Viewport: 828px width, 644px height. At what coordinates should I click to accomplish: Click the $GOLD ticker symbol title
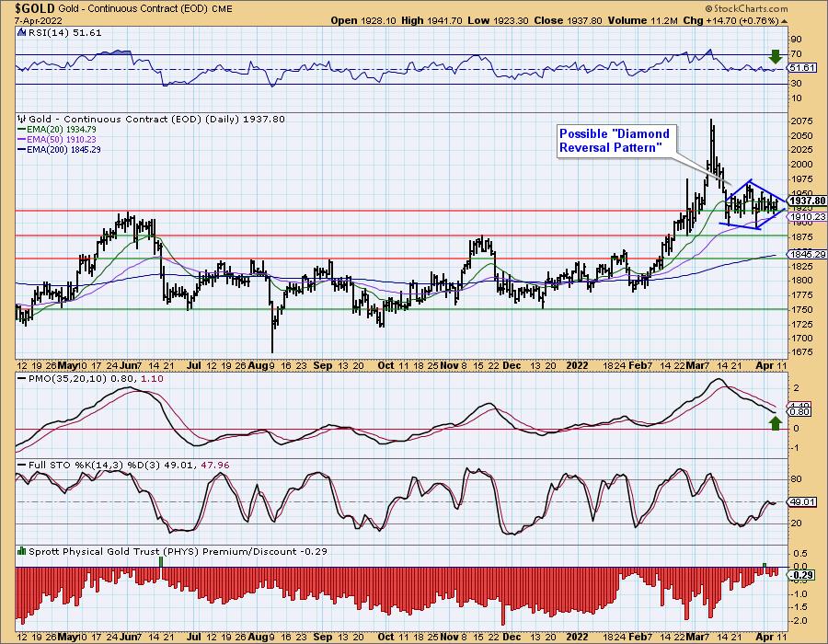(35, 8)
